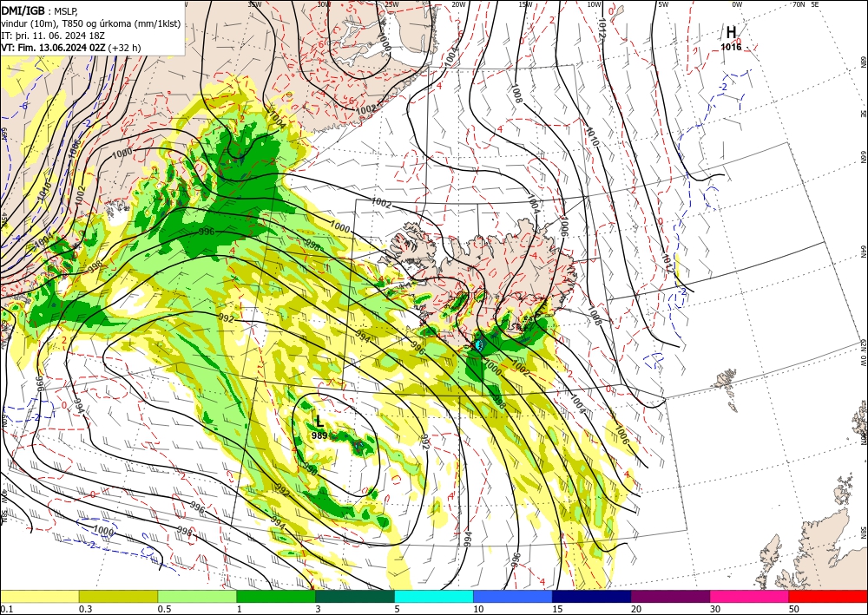
Task: Click the cyan precipitation spot on Iceland's south coast
Action: [479, 345]
